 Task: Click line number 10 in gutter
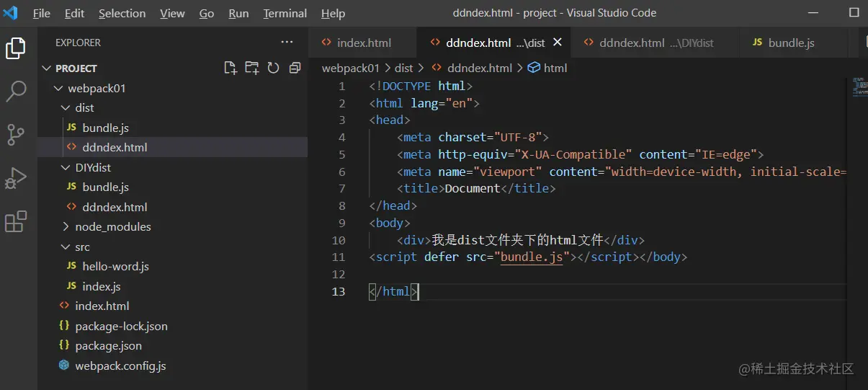pyautogui.click(x=339, y=240)
